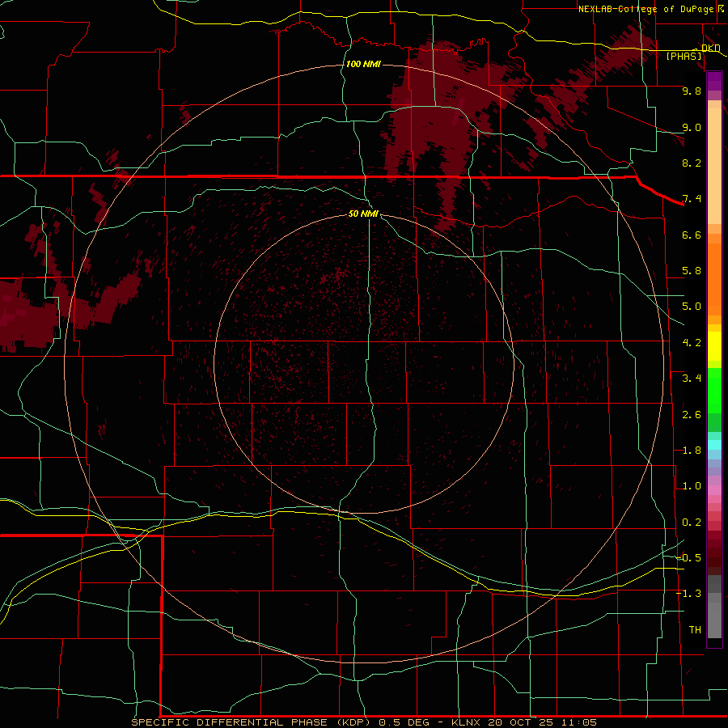Click the "1.8" color scale value
This screenshot has width=728, height=728.
(x=692, y=451)
